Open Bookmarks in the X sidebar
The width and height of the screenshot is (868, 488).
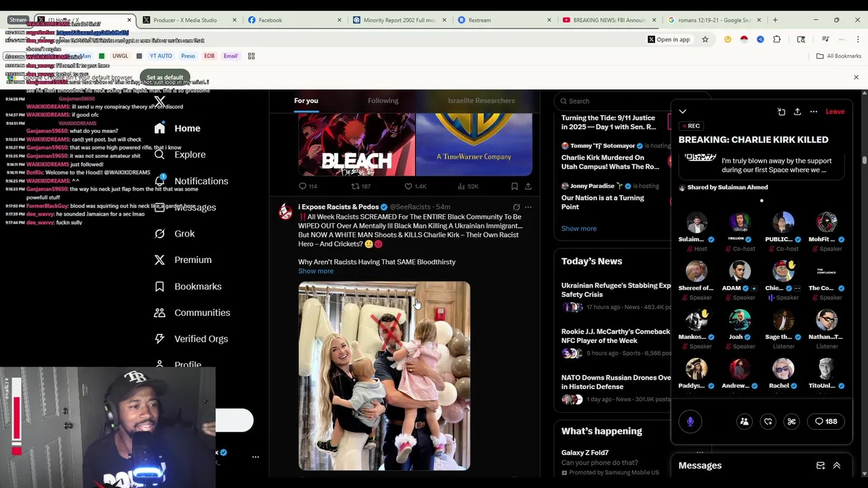pos(188,286)
